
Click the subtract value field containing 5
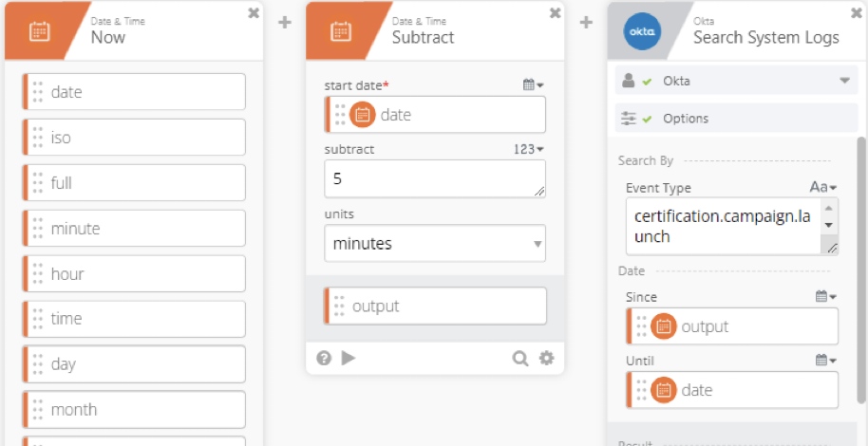point(435,178)
